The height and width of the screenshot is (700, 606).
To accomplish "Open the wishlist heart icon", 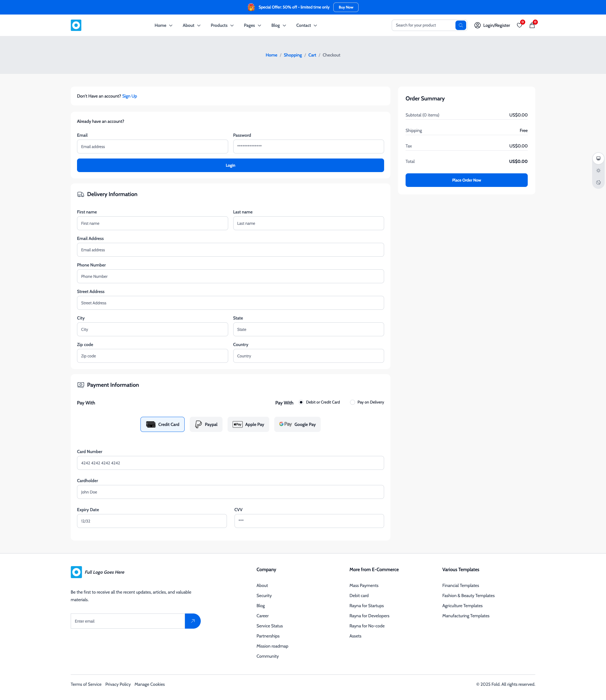I will pyautogui.click(x=520, y=25).
